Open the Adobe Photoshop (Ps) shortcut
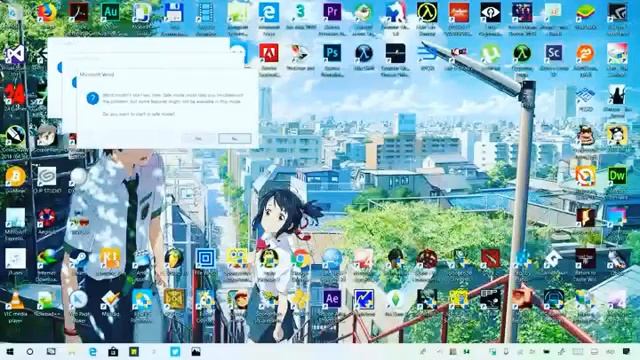The width and height of the screenshot is (640, 360). tap(332, 53)
